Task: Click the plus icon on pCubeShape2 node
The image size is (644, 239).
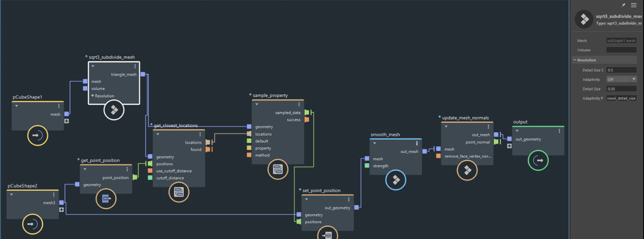Action: (x=61, y=210)
